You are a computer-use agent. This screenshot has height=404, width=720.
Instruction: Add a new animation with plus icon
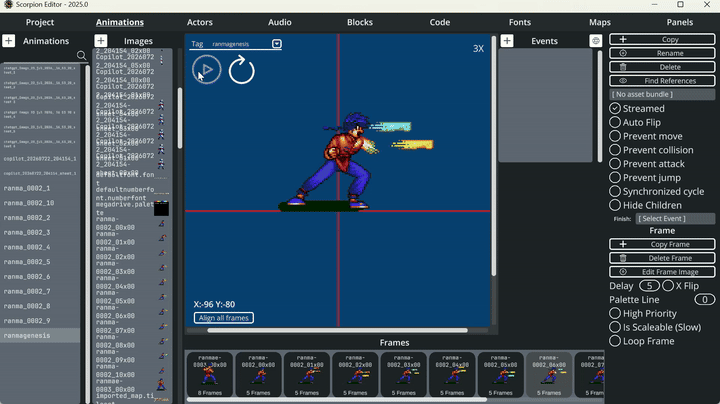[8, 40]
